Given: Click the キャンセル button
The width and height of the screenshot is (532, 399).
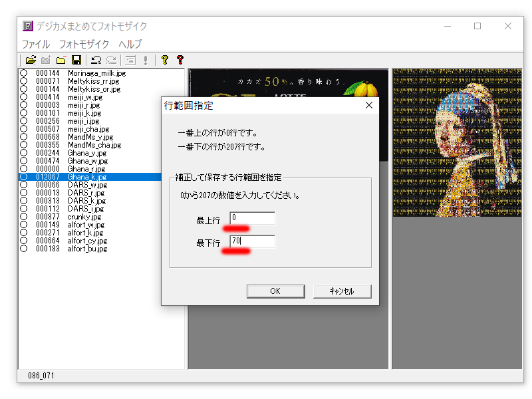Looking at the screenshot, I should click(x=342, y=291).
